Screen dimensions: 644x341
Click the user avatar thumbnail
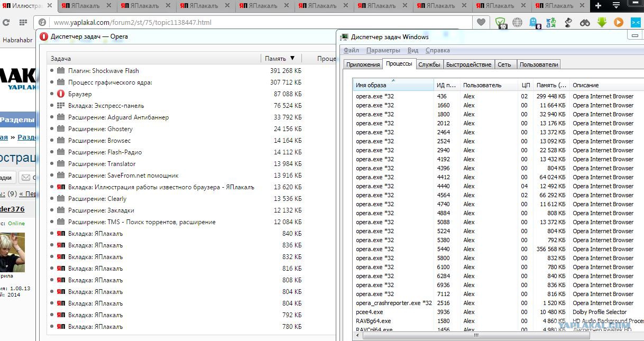click(12, 252)
